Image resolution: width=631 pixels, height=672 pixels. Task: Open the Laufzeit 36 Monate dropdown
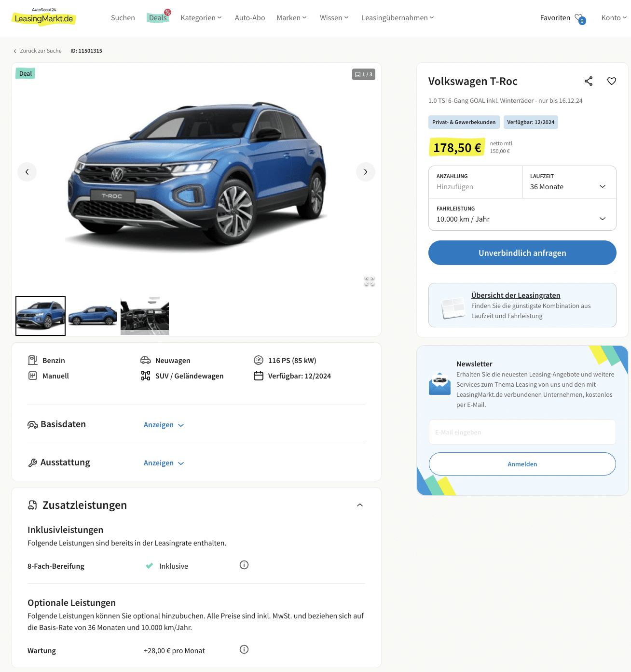569,182
